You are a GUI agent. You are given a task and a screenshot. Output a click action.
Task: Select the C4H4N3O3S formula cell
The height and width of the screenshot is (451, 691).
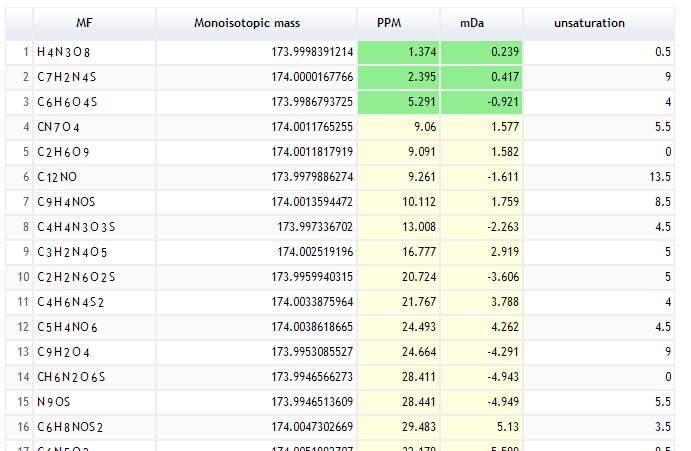(94, 227)
